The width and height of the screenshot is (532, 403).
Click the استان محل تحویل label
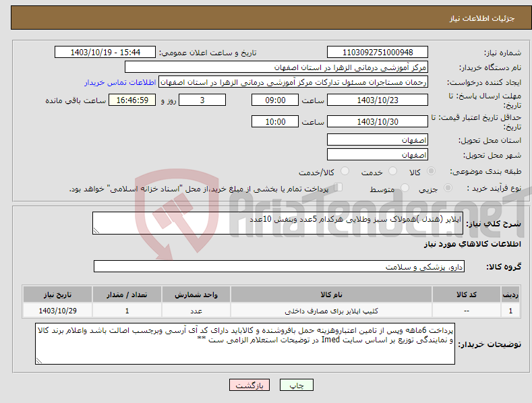(490, 140)
